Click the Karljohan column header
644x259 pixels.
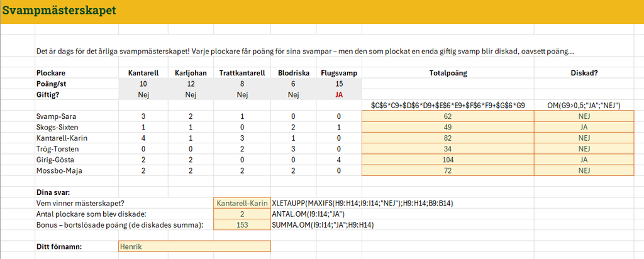(191, 73)
